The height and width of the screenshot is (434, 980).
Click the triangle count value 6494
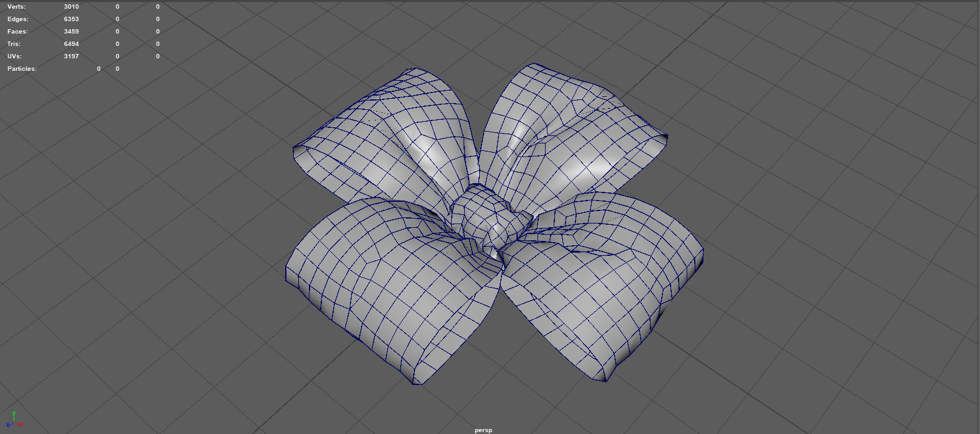[x=71, y=44]
